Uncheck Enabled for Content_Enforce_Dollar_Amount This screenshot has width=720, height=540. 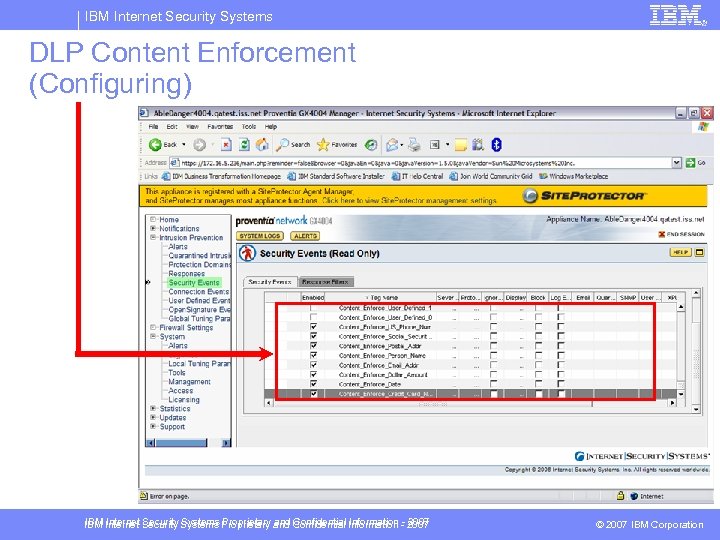click(314, 375)
